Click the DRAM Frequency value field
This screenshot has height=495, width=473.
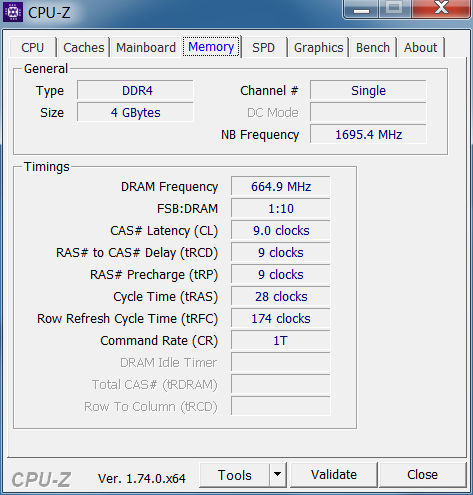pos(281,186)
